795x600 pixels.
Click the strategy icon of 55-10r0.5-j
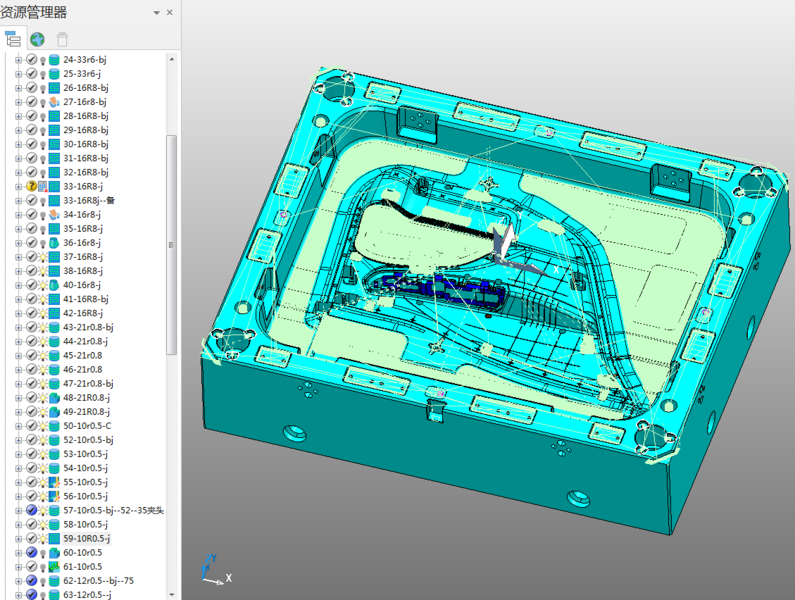click(x=55, y=482)
